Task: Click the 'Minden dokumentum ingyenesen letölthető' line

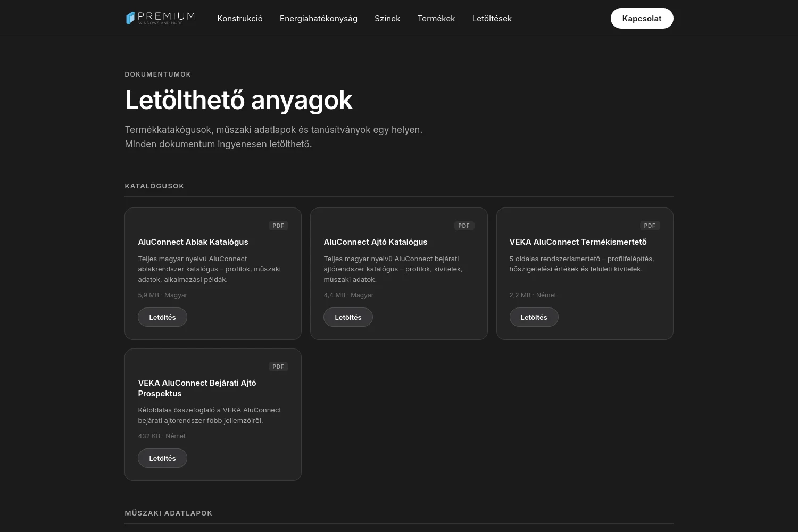Action: coord(218,144)
